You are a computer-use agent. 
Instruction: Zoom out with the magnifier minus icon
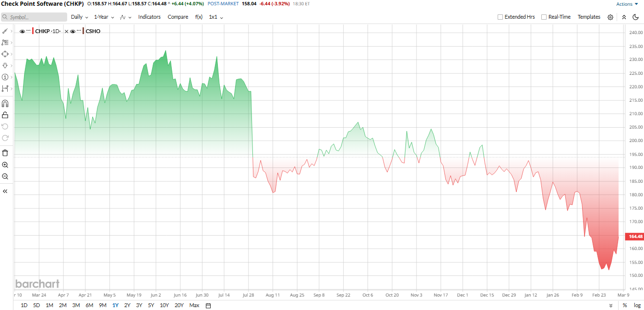5,176
